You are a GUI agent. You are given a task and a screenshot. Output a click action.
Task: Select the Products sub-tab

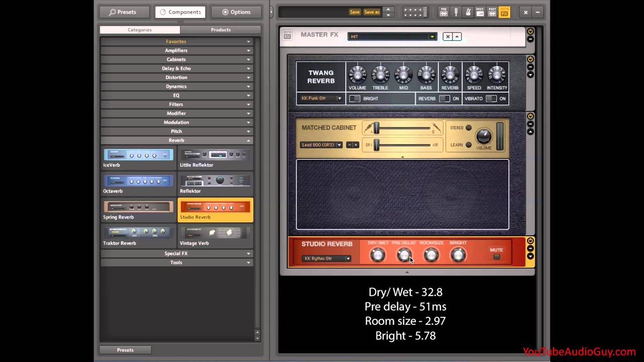[x=221, y=30]
